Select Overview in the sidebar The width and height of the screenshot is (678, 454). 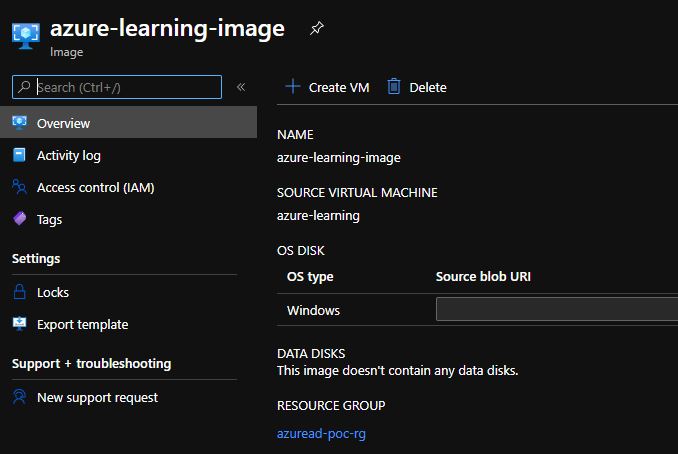pyautogui.click(x=128, y=123)
